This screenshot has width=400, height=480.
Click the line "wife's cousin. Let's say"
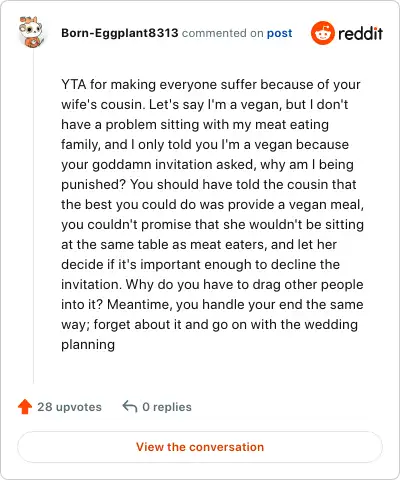204,105
